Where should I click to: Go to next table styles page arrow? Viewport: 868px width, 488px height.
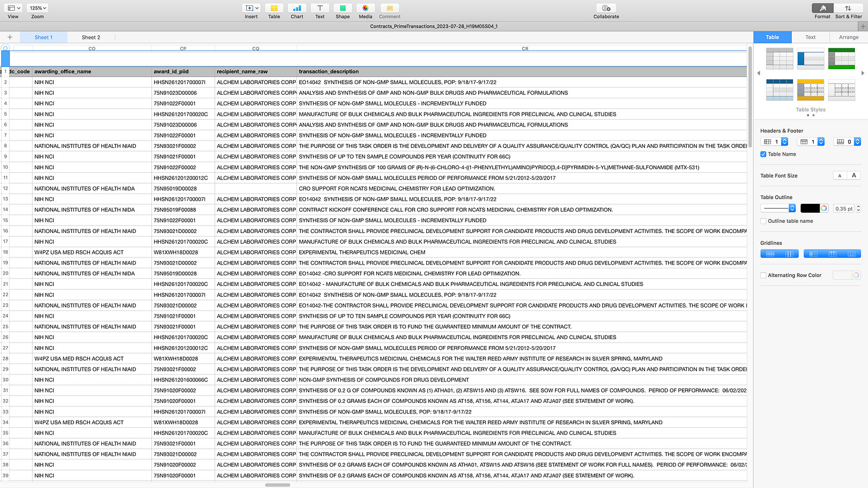pyautogui.click(x=863, y=73)
